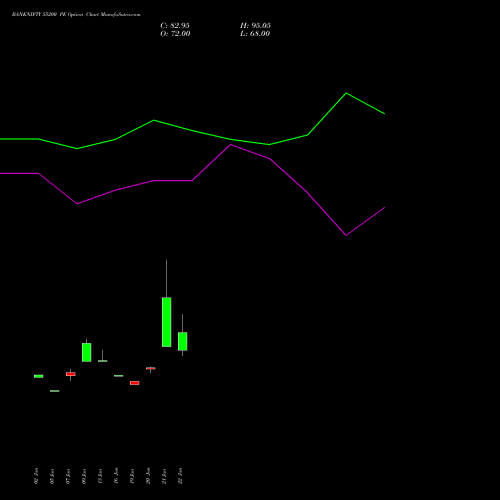
Task: Select the open value O: 72.00
Action: [175, 34]
